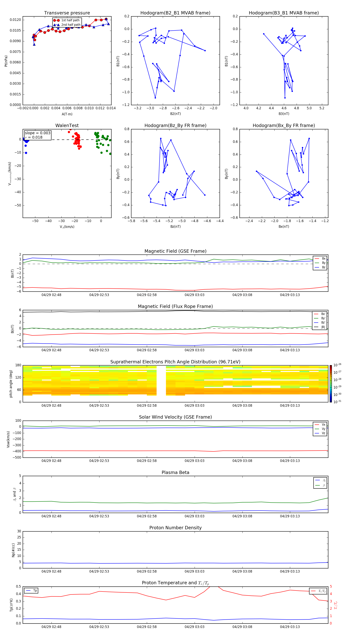Click the Hodogram(B2_B1 MVAB frame) title

pos(175,13)
